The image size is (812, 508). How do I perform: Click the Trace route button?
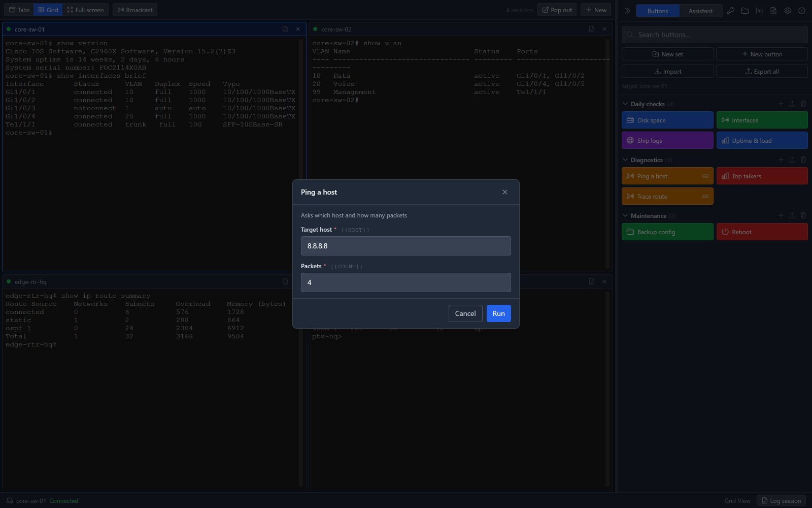coord(667,197)
